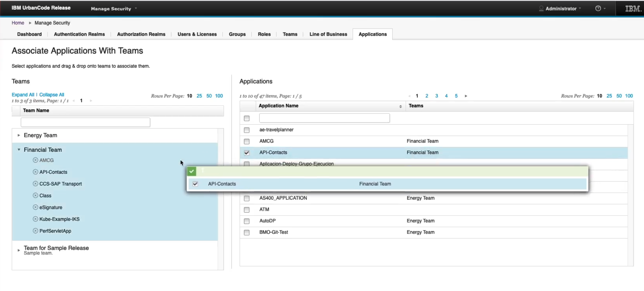Check the AutoDP application checkbox

pos(247,221)
